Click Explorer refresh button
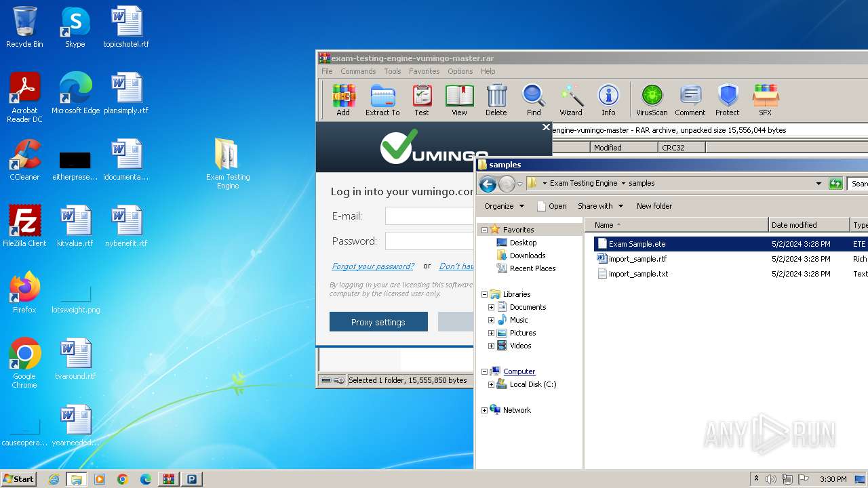 click(x=835, y=184)
